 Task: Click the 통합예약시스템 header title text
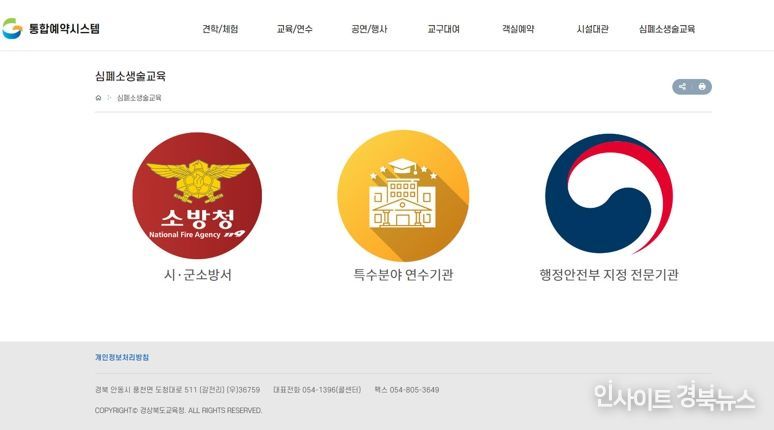click(x=64, y=28)
